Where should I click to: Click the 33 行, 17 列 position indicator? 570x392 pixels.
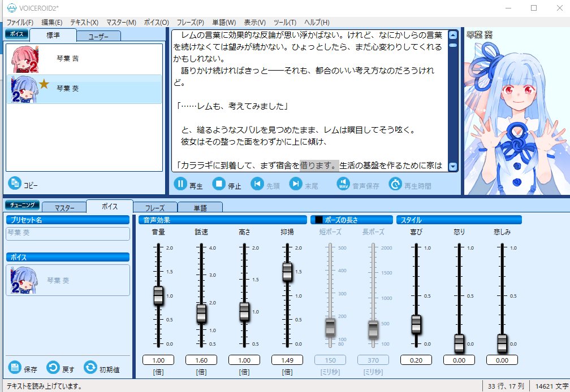506,386
